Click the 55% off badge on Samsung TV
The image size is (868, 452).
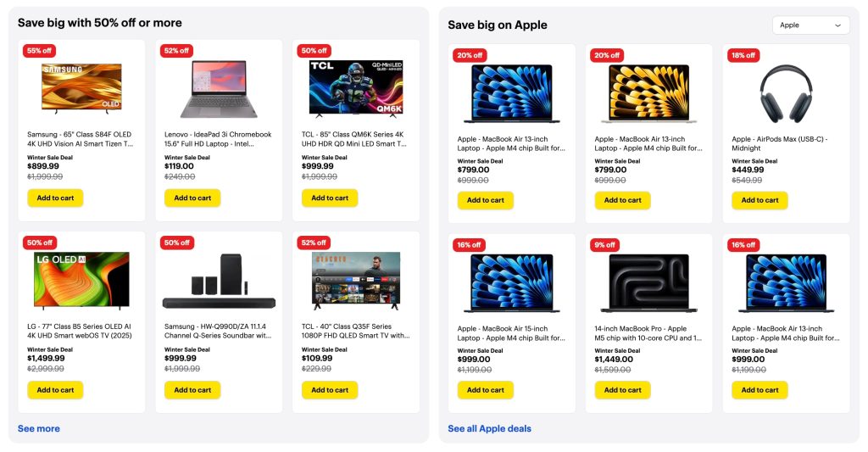pos(40,51)
